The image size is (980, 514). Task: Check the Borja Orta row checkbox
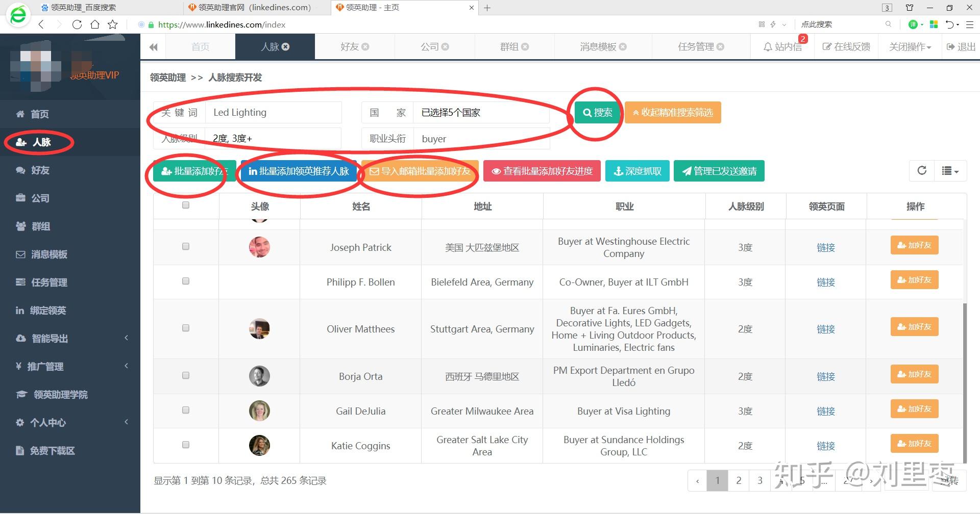tap(186, 375)
